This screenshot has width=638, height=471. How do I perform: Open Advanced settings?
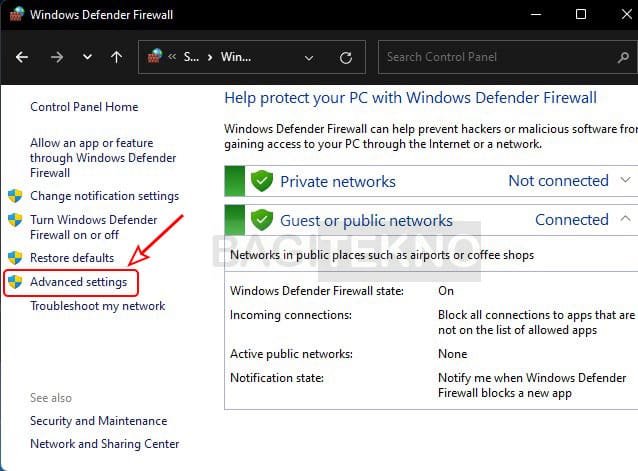coord(79,282)
